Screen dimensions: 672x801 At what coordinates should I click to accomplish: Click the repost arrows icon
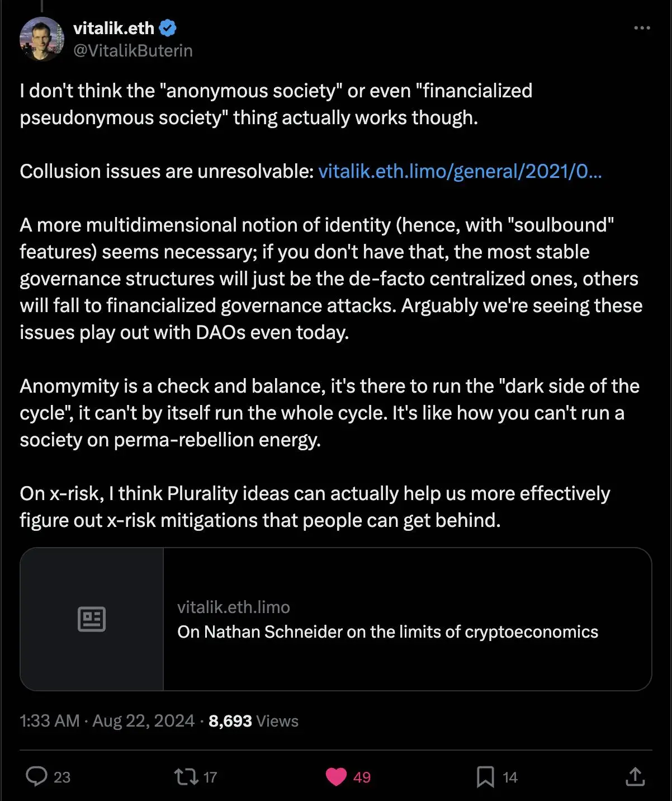(x=186, y=776)
